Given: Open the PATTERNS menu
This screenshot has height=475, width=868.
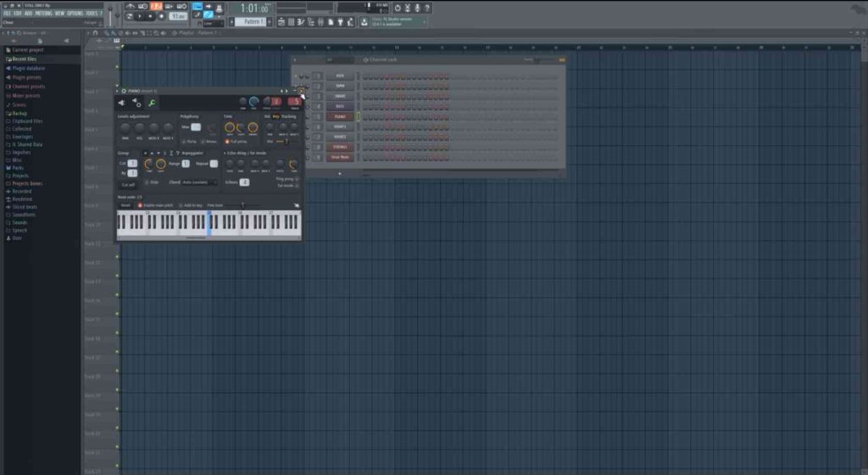Looking at the screenshot, I should point(44,14).
